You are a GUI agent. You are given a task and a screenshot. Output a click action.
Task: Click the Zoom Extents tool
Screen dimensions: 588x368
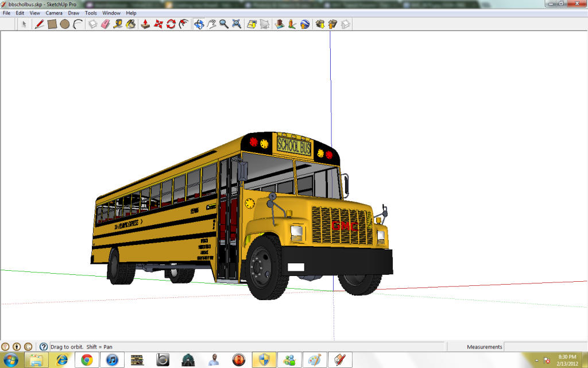[x=237, y=24]
